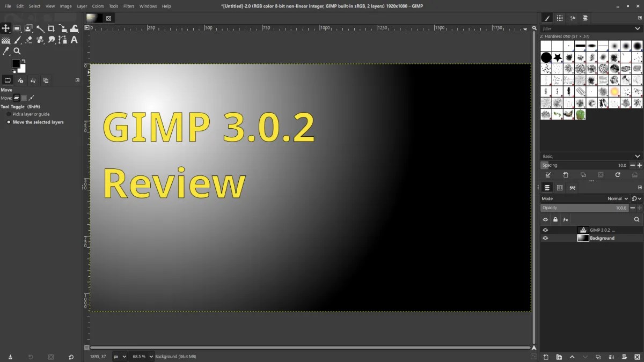Select the Paintbrush tool
Image resolution: width=644 pixels, height=362 pixels.
(x=17, y=40)
